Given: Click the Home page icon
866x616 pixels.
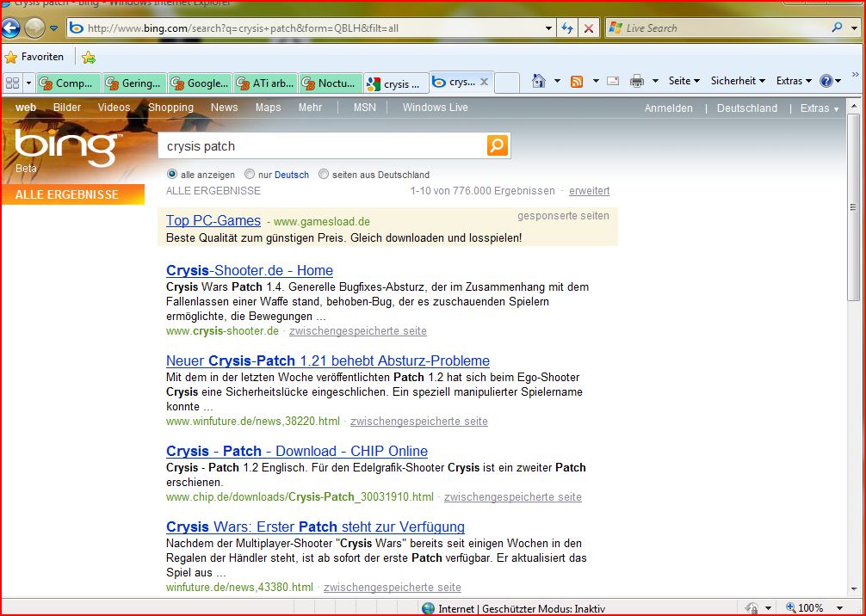Looking at the screenshot, I should [539, 81].
